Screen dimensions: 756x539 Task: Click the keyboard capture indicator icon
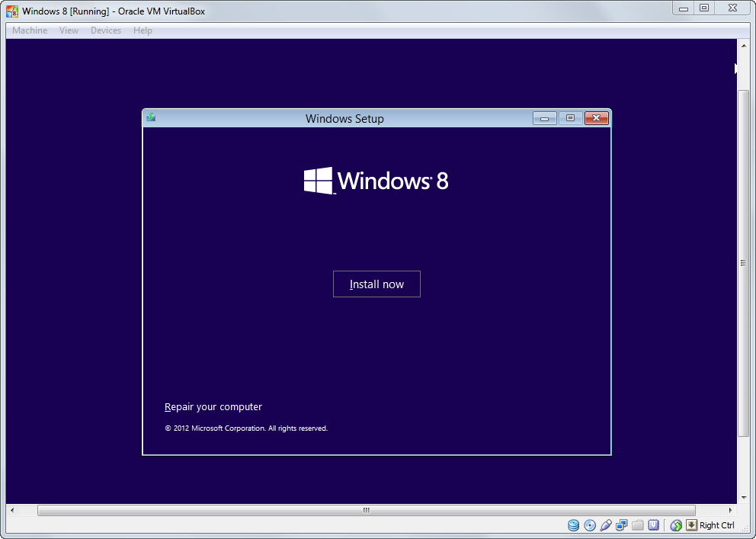pos(694,525)
